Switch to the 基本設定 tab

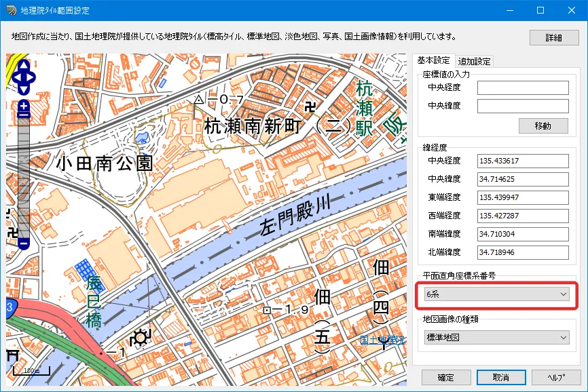pyautogui.click(x=434, y=60)
